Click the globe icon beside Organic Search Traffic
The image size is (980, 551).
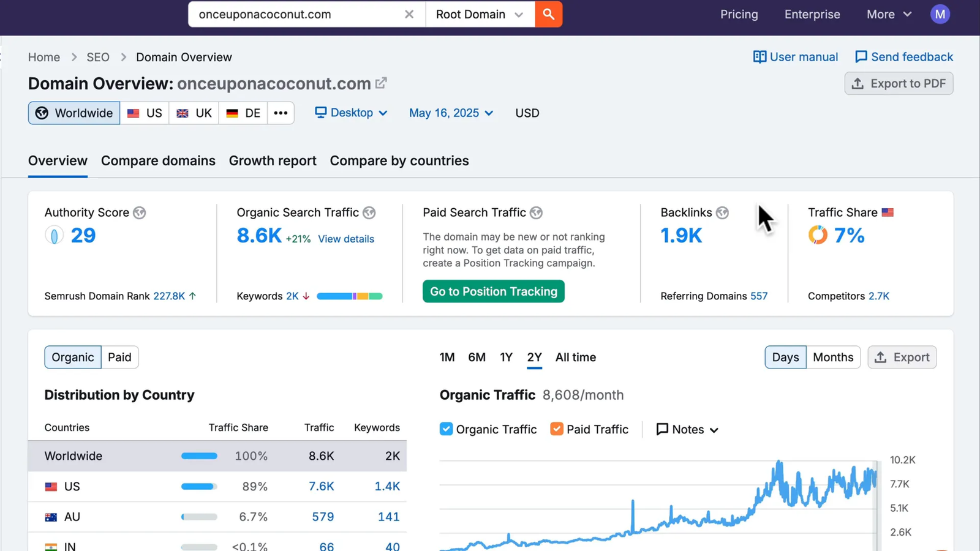click(369, 212)
